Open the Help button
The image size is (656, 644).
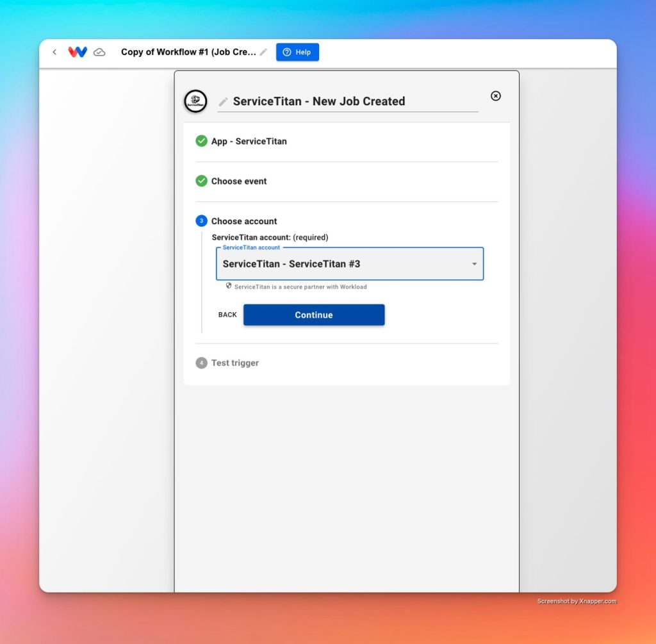pos(297,52)
